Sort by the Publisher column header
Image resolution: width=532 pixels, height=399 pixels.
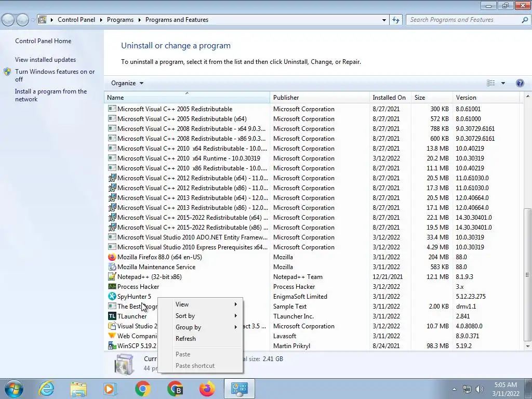tap(320, 97)
